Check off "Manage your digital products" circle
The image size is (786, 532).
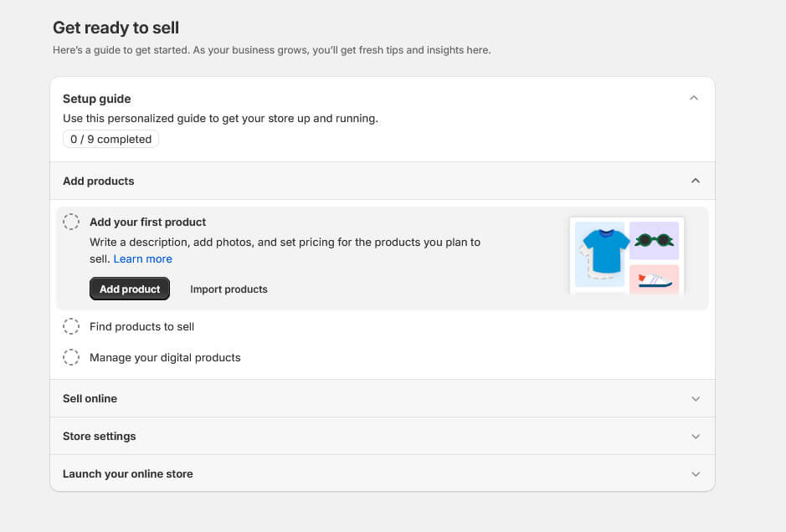pos(72,358)
